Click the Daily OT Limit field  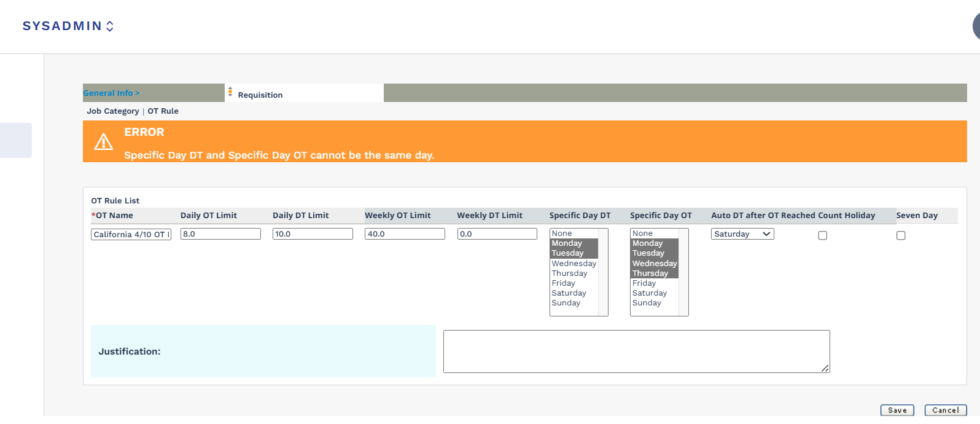click(220, 234)
